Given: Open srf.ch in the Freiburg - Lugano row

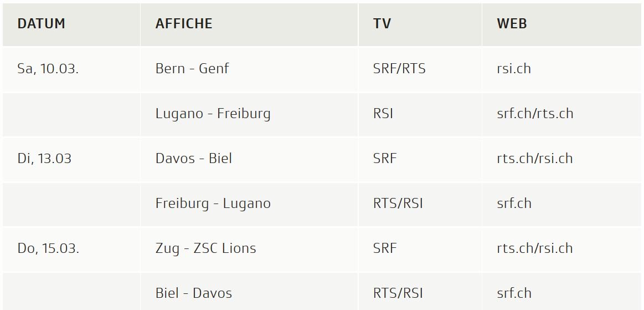Looking at the screenshot, I should click(x=514, y=204).
